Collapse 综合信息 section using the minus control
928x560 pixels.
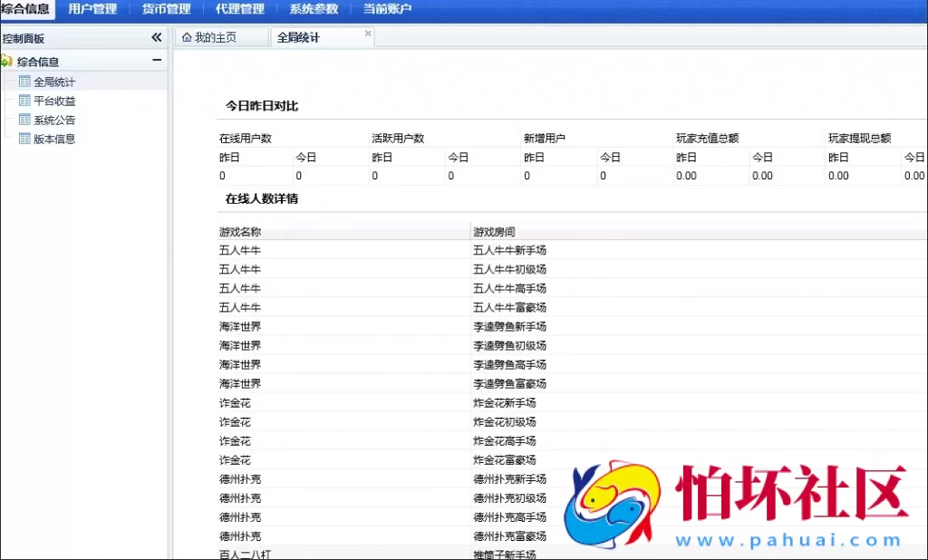(x=158, y=61)
